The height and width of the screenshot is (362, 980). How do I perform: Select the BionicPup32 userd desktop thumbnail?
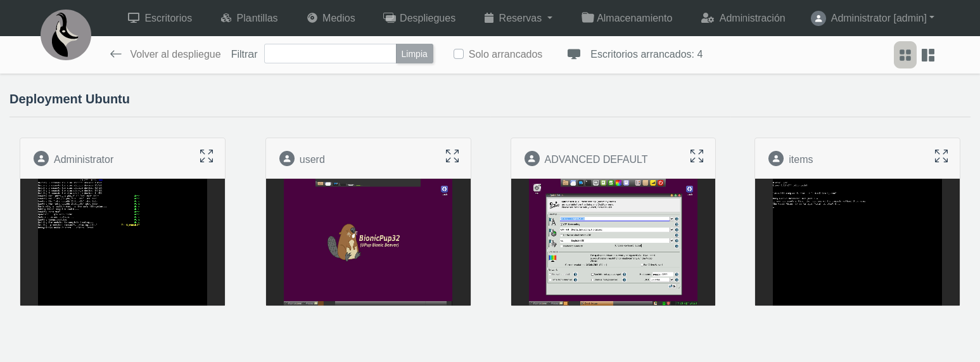point(368,242)
